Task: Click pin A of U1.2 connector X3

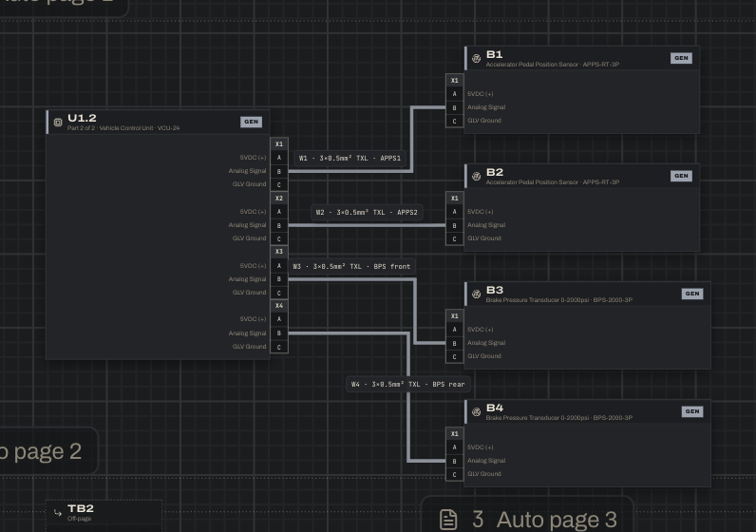Action: [x=279, y=266]
